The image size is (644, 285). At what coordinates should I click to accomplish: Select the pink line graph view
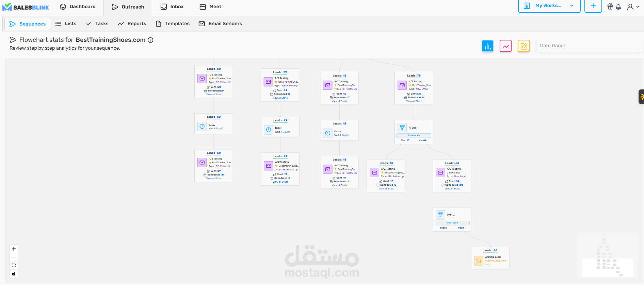506,46
